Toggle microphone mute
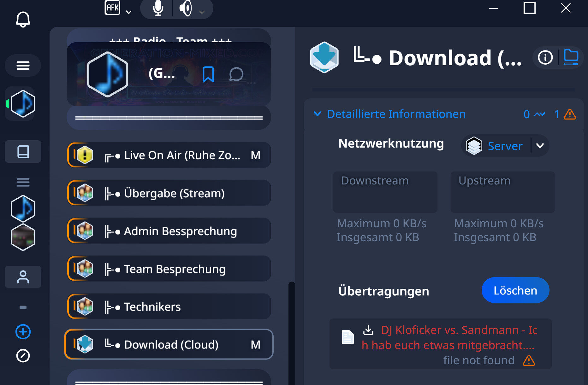 pyautogui.click(x=158, y=9)
